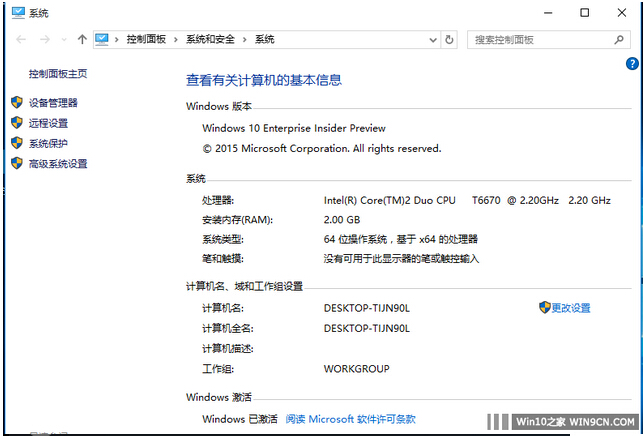Click heading 查看有关计算机的基本信息
This screenshot has width=644, height=436.
click(264, 80)
